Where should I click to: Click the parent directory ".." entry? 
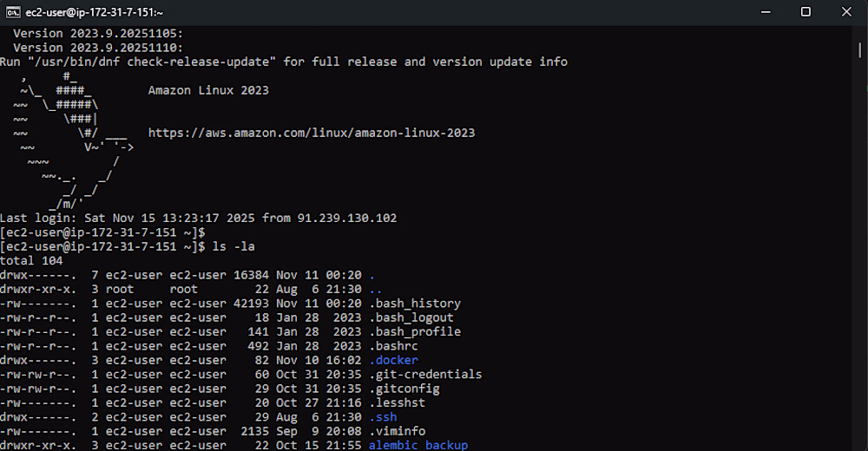pos(375,290)
